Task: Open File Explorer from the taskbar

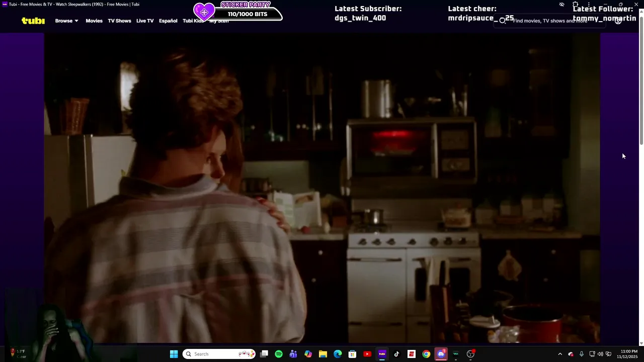Action: (x=323, y=354)
